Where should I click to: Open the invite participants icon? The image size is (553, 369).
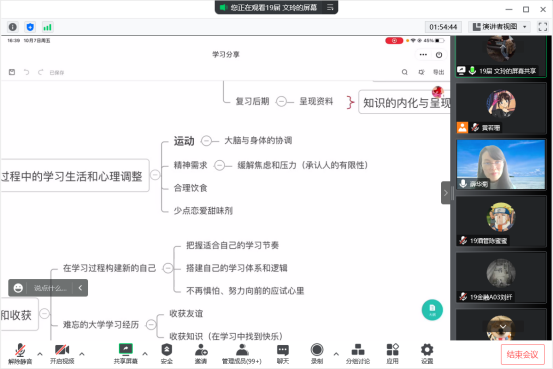pyautogui.click(x=201, y=353)
